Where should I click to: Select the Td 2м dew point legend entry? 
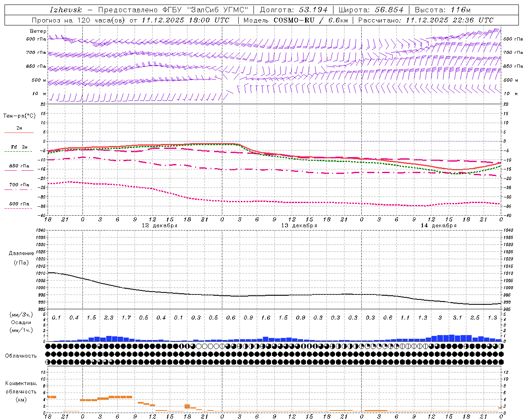coord(19,147)
